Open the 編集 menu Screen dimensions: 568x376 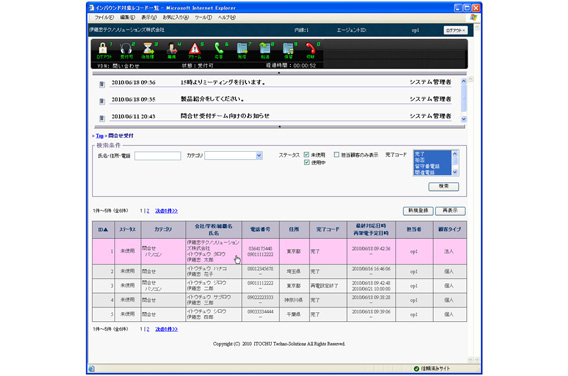point(127,17)
